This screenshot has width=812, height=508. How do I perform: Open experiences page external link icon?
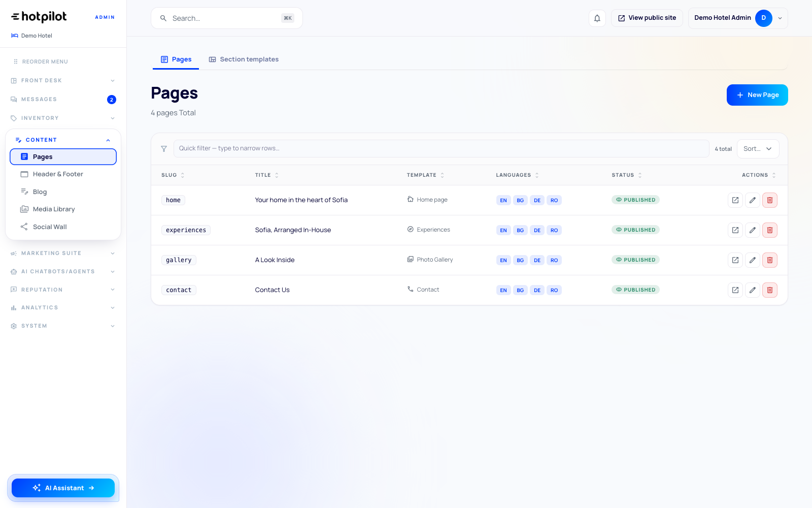[x=735, y=230]
